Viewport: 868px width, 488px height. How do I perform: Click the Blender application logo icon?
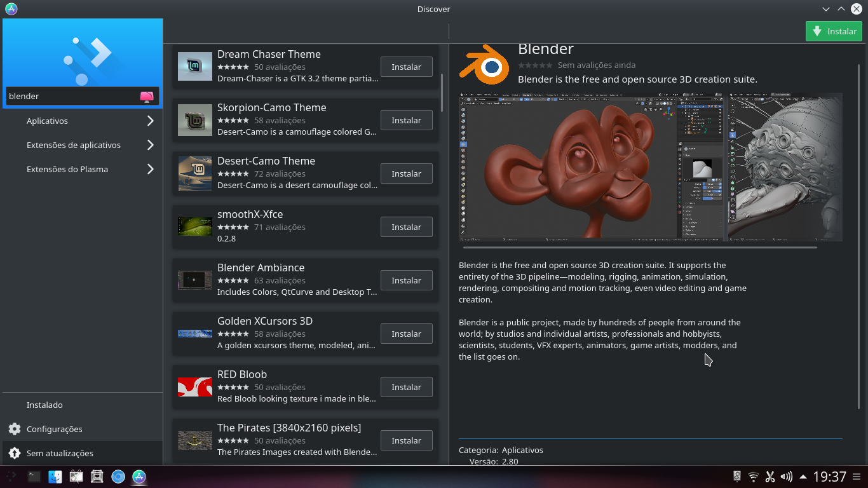coord(484,64)
